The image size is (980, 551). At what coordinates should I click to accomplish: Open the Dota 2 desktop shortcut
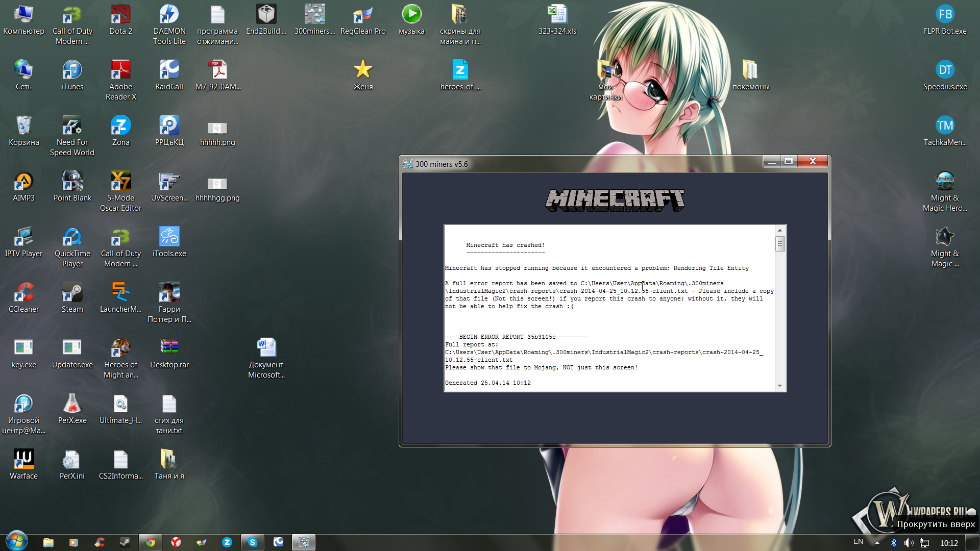click(x=120, y=15)
